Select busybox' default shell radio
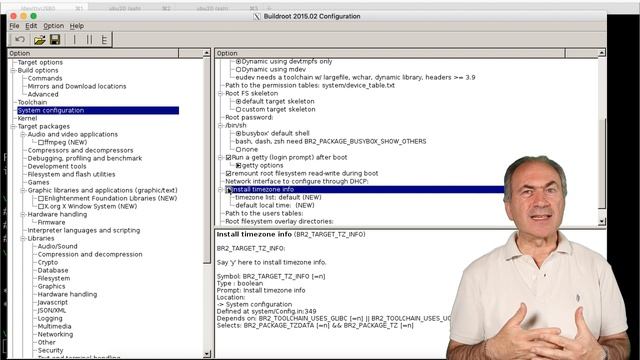The image size is (640, 360). [x=238, y=133]
